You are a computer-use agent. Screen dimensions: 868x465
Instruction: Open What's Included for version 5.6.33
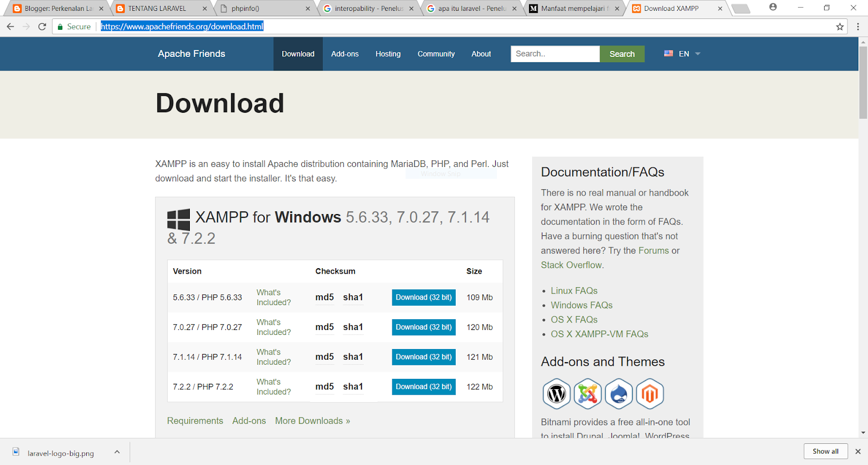pos(273,298)
